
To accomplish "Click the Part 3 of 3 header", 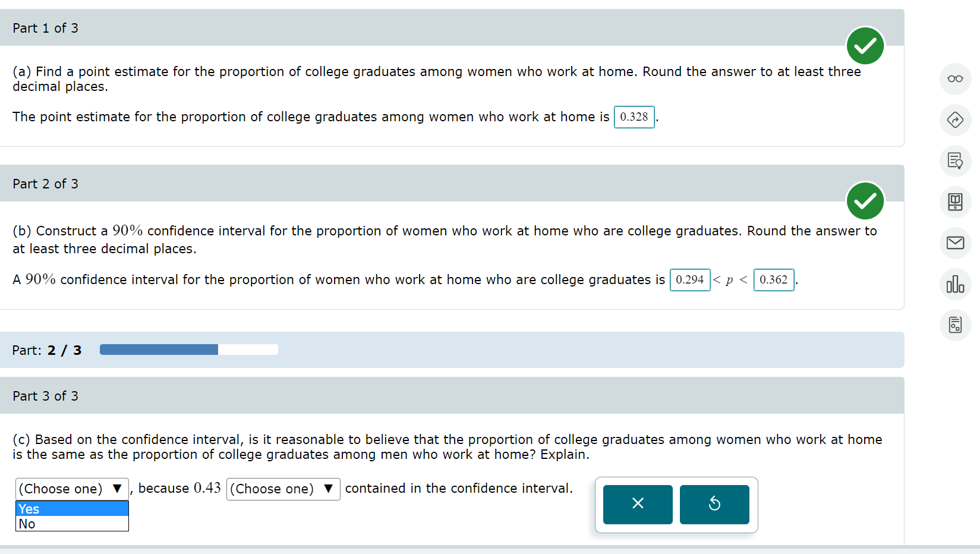I will coord(46,395).
